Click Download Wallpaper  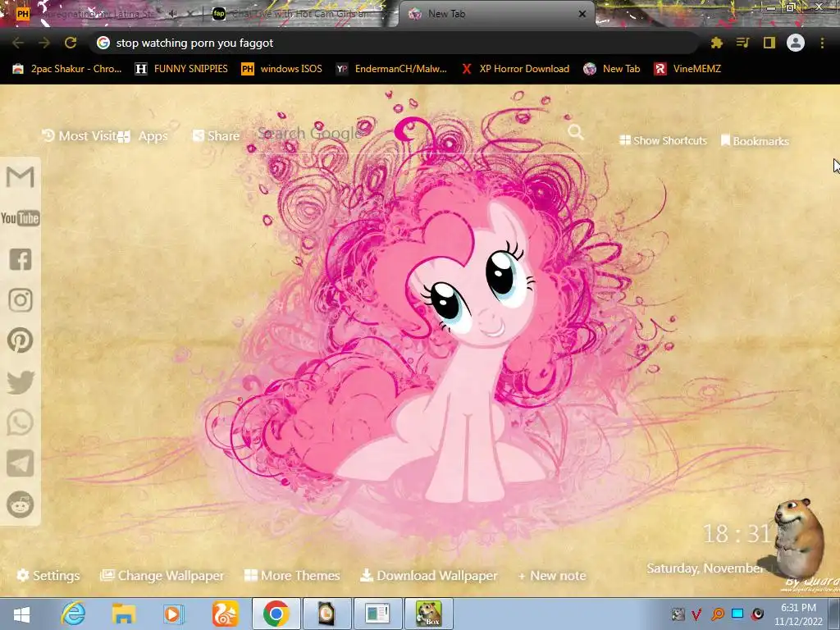pos(428,575)
